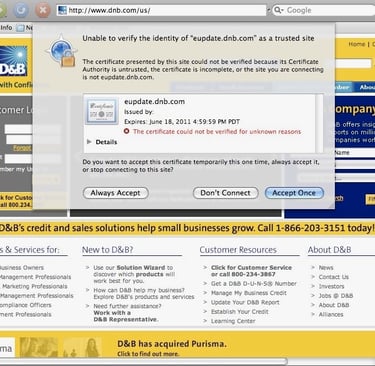
Task: Reload the page with the refresh icon
Action: click(x=21, y=10)
